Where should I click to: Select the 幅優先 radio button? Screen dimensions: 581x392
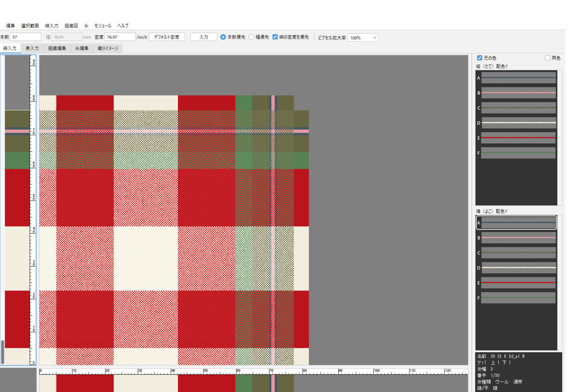tap(251, 37)
